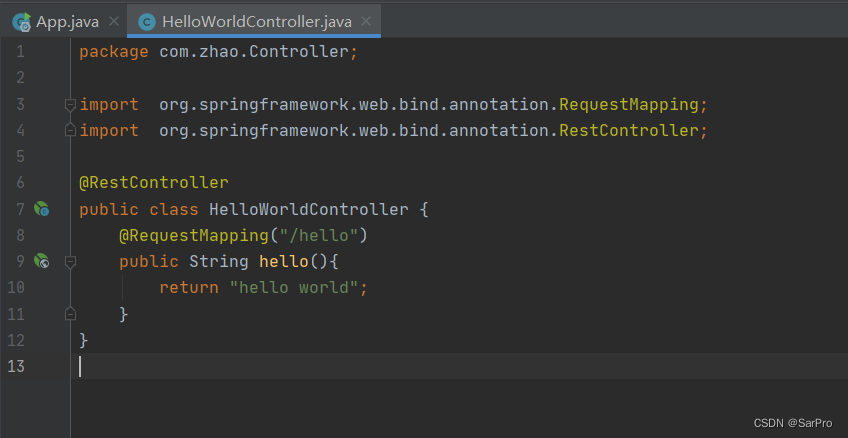Click RequestMapping in the line 3 import

(629, 104)
